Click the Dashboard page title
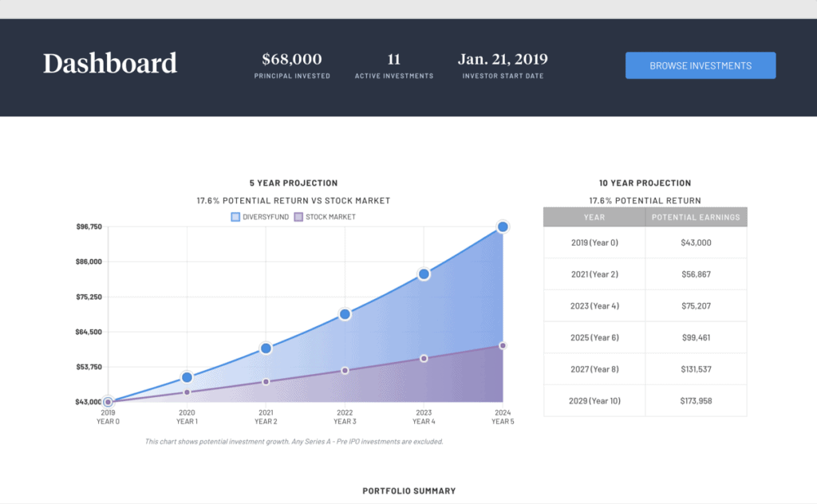 click(110, 64)
